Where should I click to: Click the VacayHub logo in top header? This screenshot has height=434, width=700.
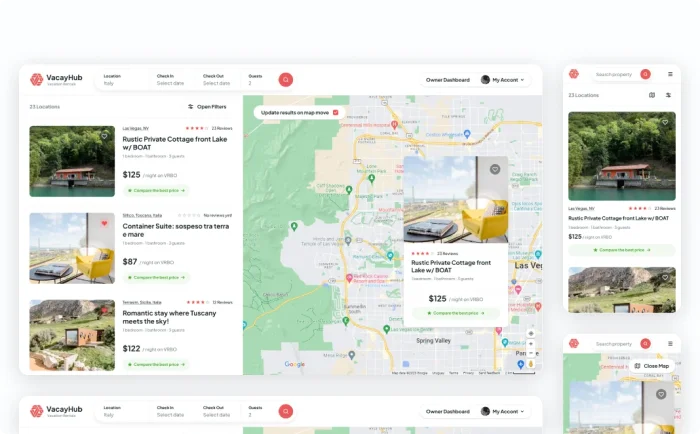point(56,79)
